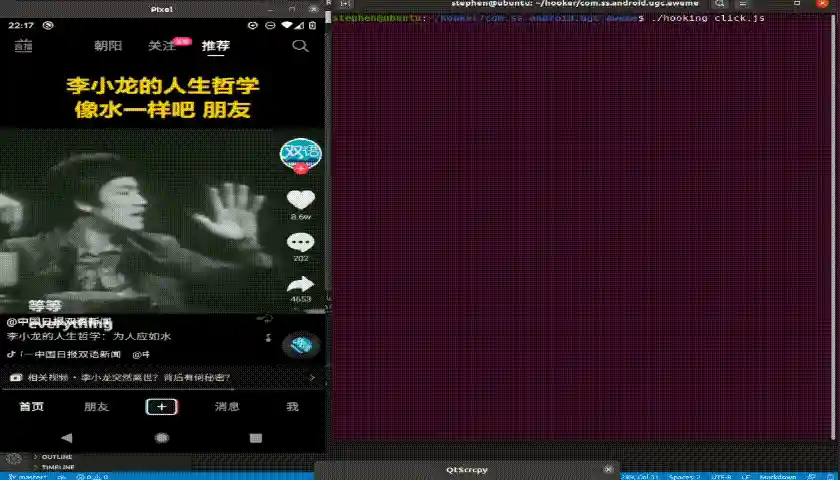Tap the Android recent apps square
This screenshot has height=480, width=840.
256,438
